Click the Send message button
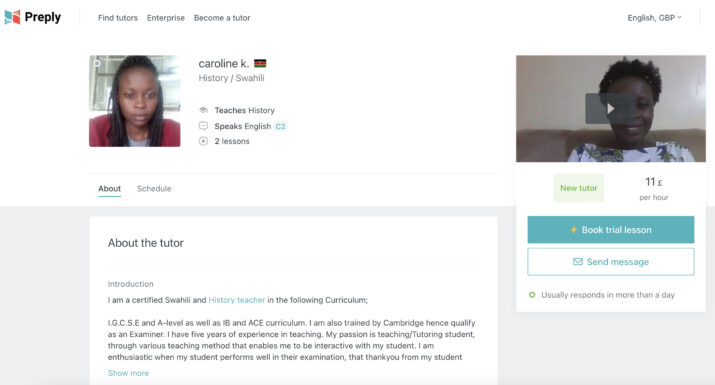715x385 pixels. click(611, 262)
